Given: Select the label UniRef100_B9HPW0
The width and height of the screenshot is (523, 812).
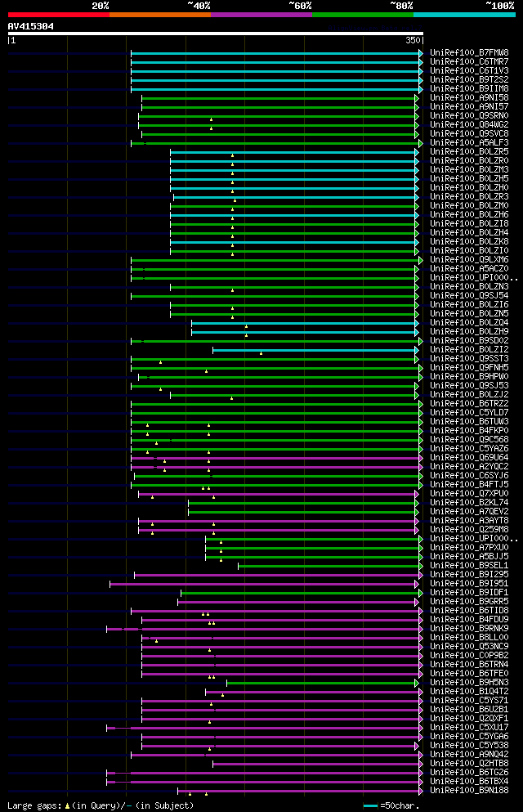Looking at the screenshot, I should [469, 377].
